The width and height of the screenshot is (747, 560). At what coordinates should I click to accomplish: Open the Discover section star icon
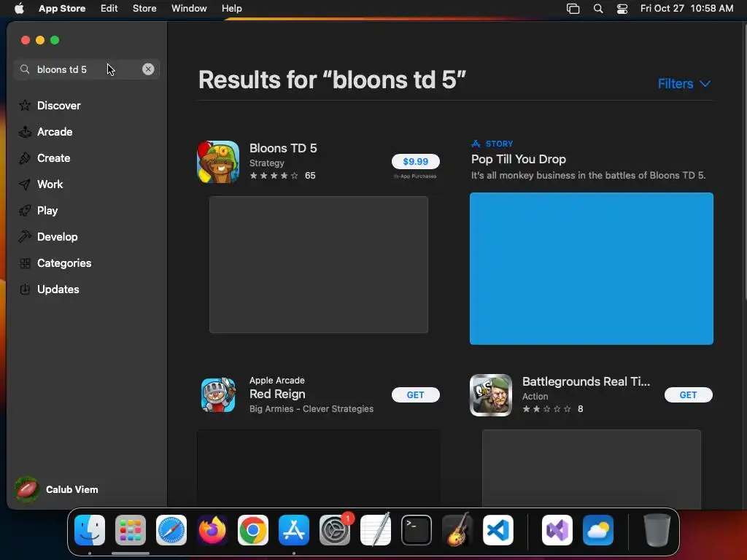[x=25, y=105]
